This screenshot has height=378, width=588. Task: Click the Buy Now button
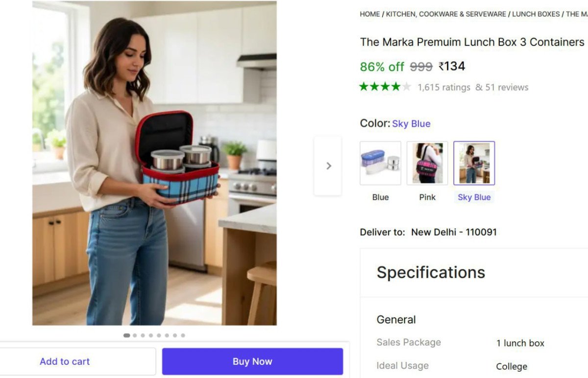[x=252, y=362]
